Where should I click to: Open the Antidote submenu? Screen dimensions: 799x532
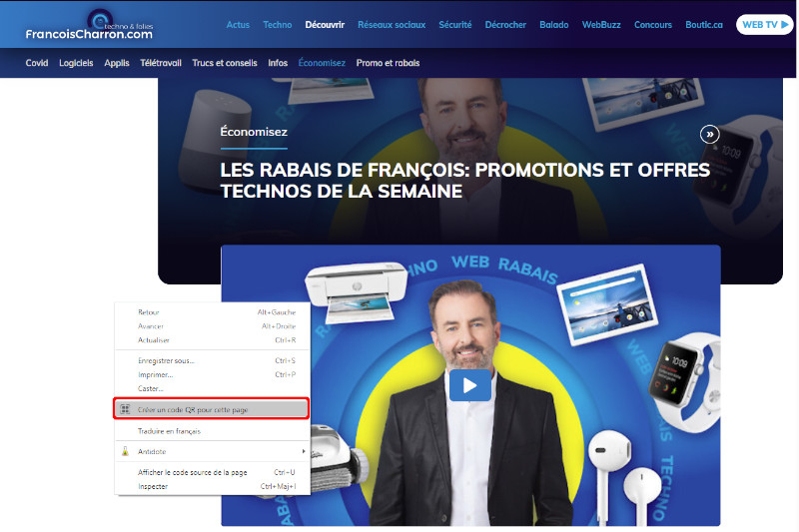coord(212,451)
